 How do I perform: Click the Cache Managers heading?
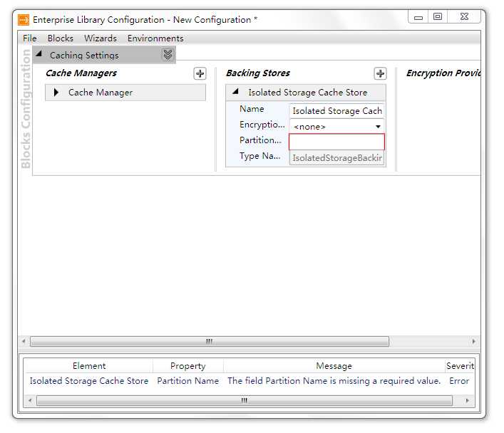[81, 73]
